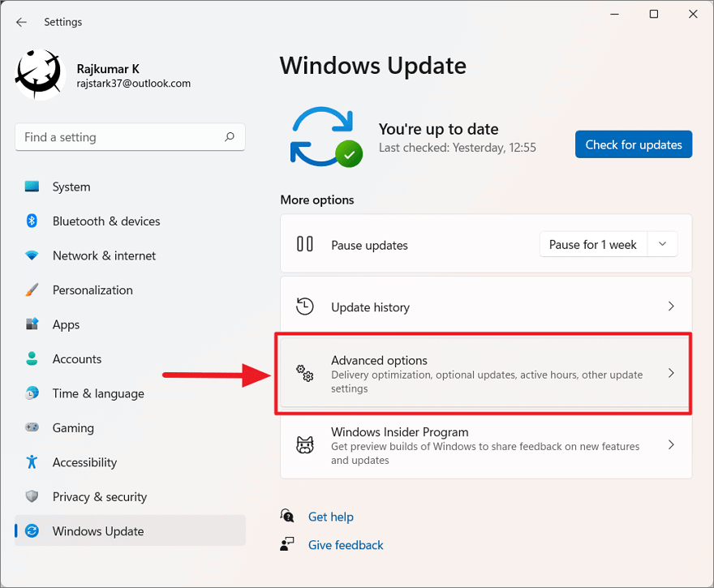Click the Accessibility figure icon
The width and height of the screenshot is (714, 588).
[x=32, y=462]
